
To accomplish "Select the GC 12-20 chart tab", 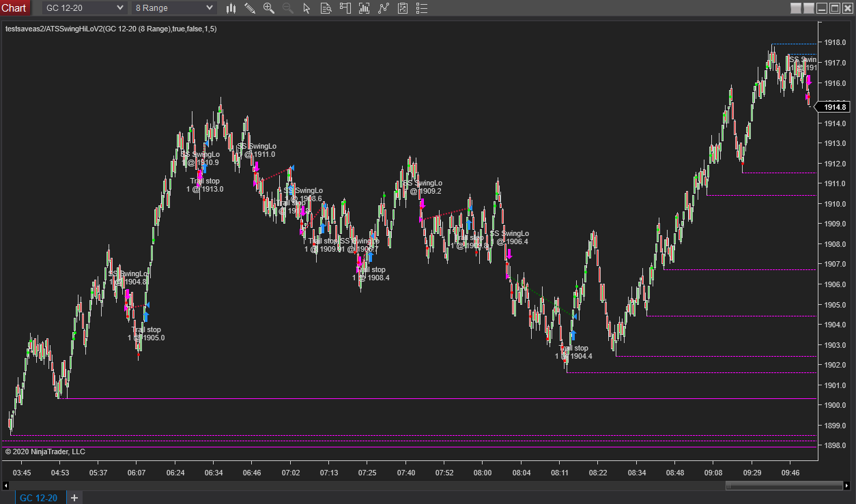I will click(x=38, y=498).
